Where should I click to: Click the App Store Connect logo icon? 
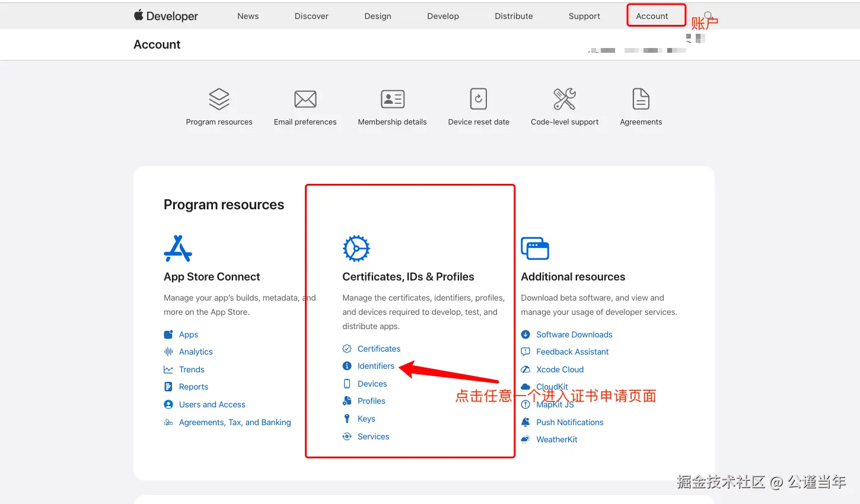178,248
